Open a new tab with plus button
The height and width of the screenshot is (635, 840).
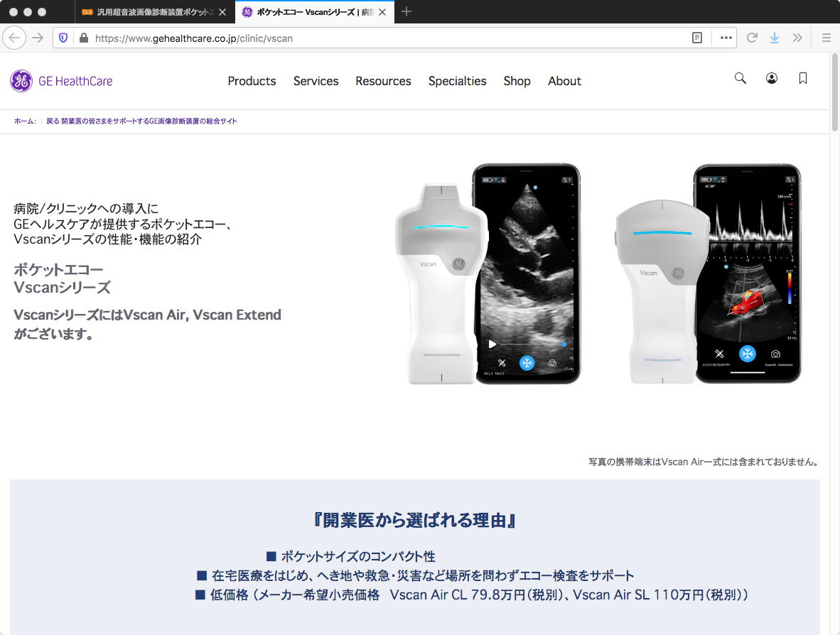click(x=406, y=12)
